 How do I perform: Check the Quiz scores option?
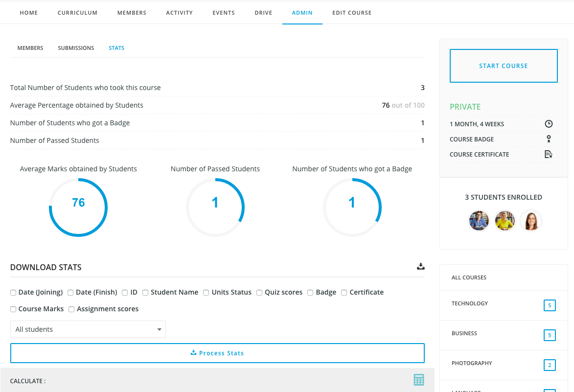(x=259, y=293)
